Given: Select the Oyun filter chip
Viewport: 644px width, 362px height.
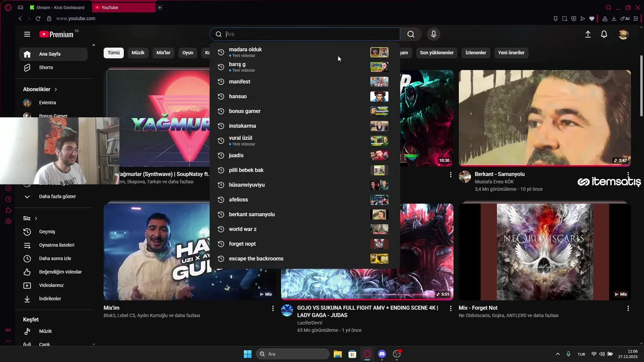Looking at the screenshot, I should [x=188, y=53].
